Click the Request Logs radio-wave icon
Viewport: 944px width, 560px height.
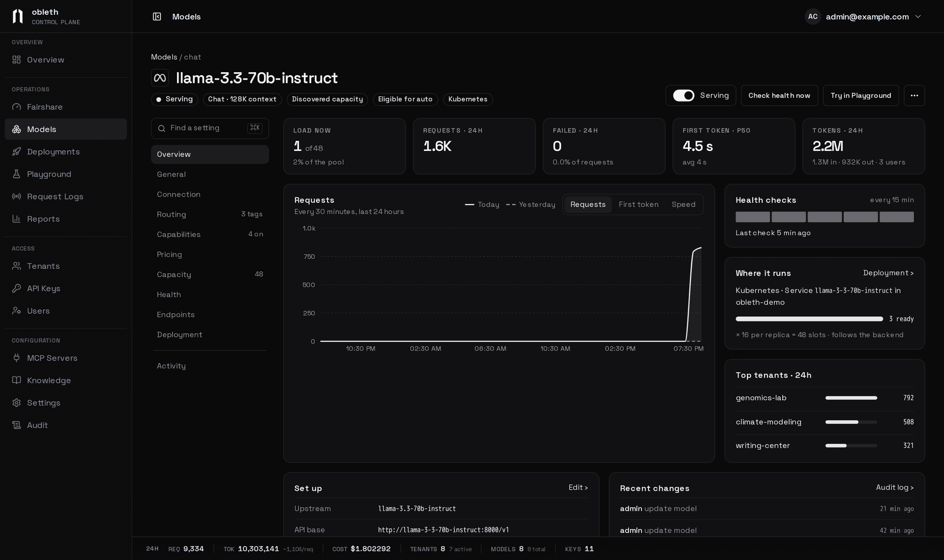tap(17, 196)
